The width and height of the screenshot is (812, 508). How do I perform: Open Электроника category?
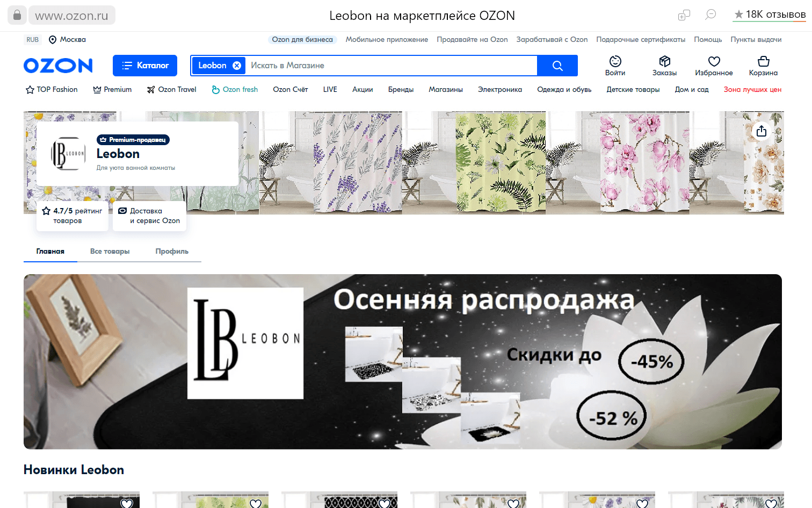pos(500,90)
